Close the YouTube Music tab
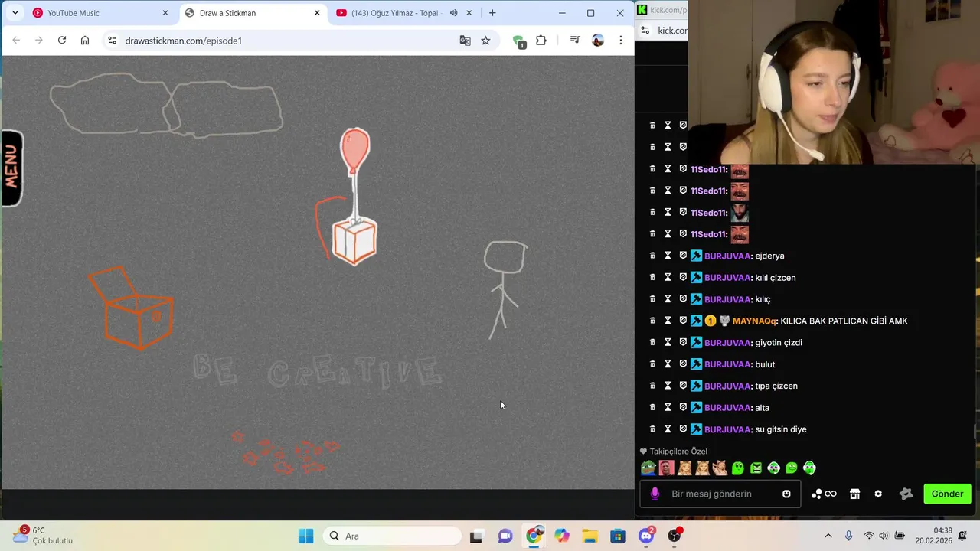This screenshot has width=980, height=551. (x=165, y=13)
